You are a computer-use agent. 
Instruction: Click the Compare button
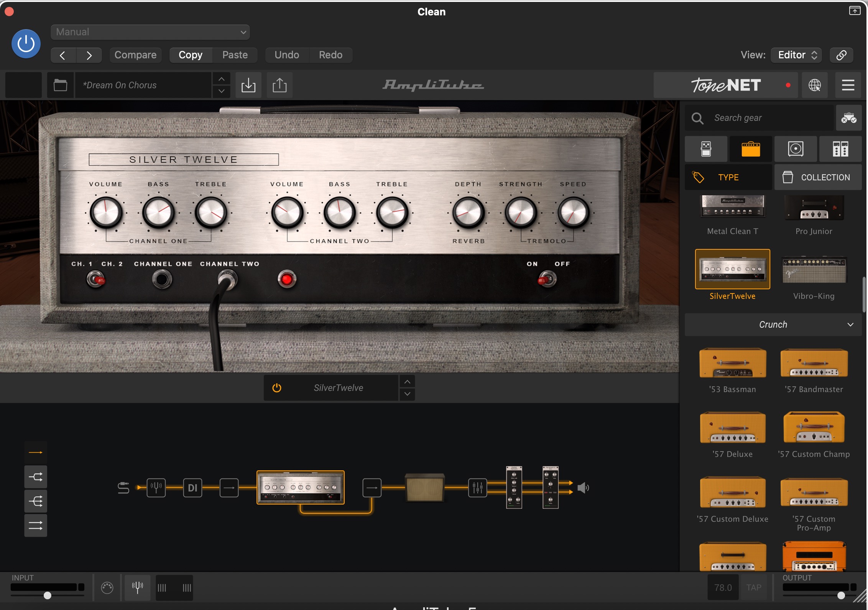coord(135,55)
